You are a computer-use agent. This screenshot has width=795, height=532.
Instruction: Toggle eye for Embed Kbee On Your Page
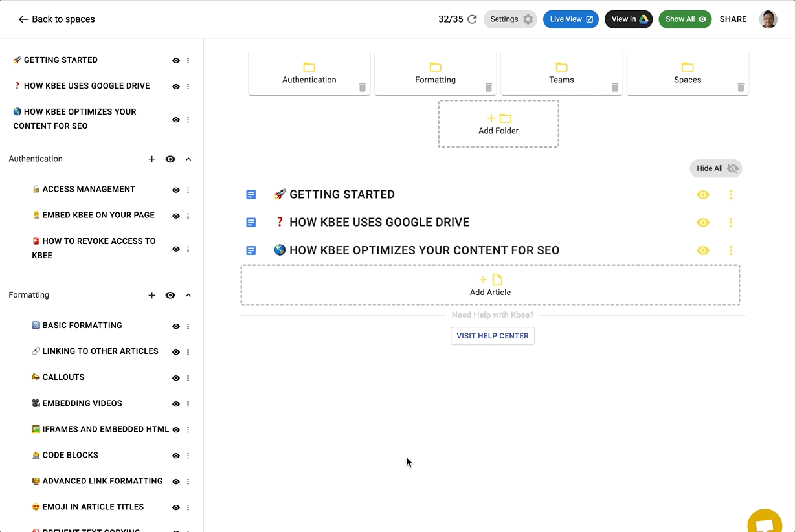pos(175,216)
